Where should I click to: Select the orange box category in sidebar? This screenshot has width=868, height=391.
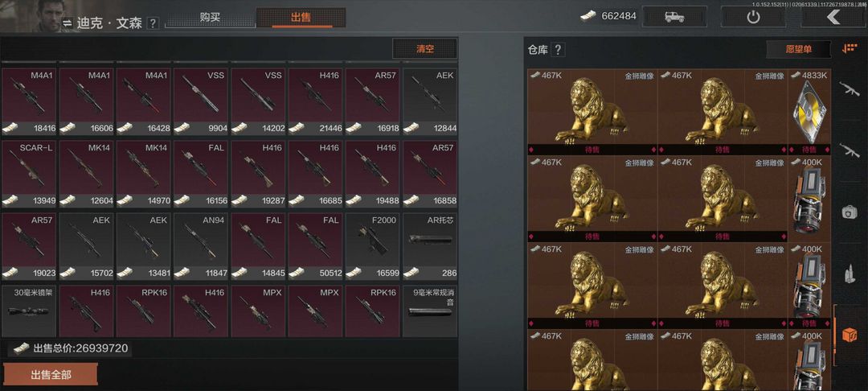pyautogui.click(x=850, y=334)
